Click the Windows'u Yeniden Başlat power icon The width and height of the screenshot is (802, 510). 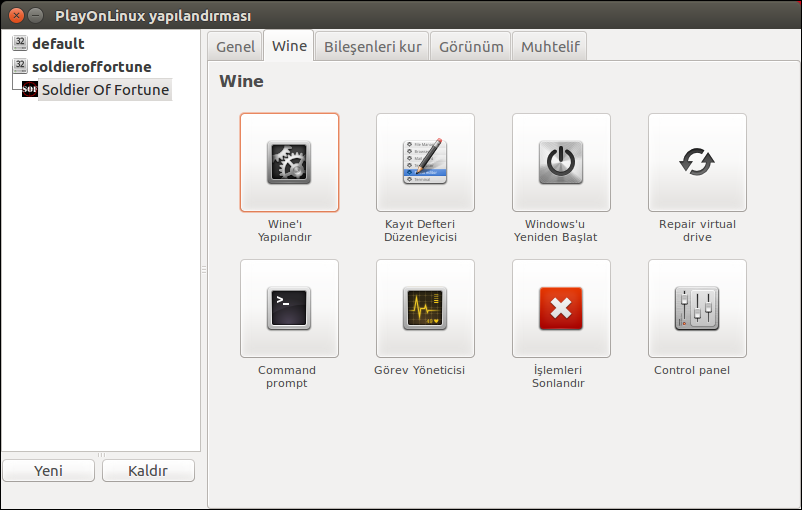[561, 163]
